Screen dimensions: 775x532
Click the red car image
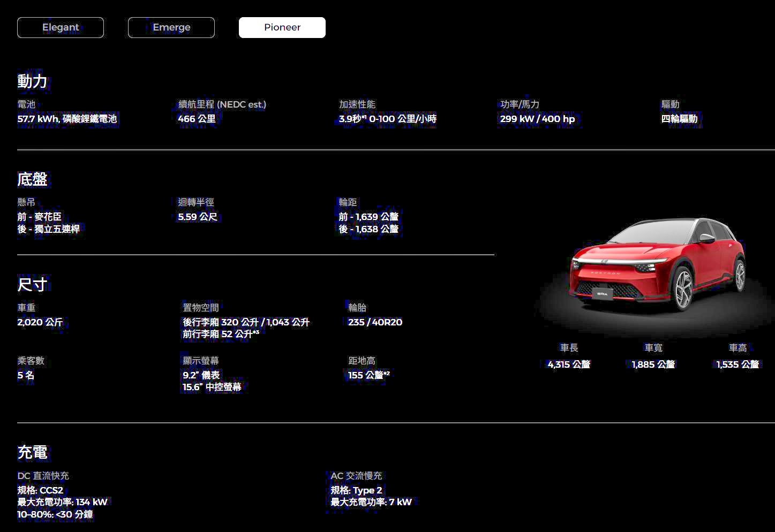657,265
